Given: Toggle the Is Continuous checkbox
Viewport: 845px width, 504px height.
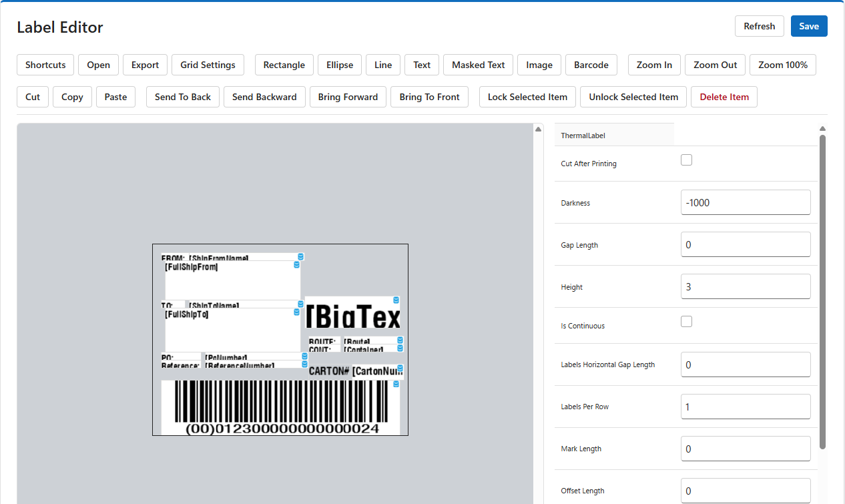Looking at the screenshot, I should point(686,322).
